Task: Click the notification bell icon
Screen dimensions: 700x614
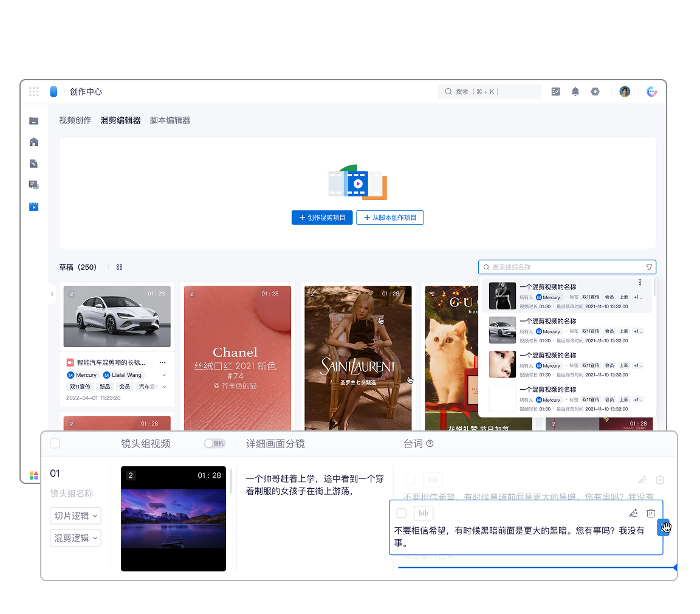Action: click(575, 92)
